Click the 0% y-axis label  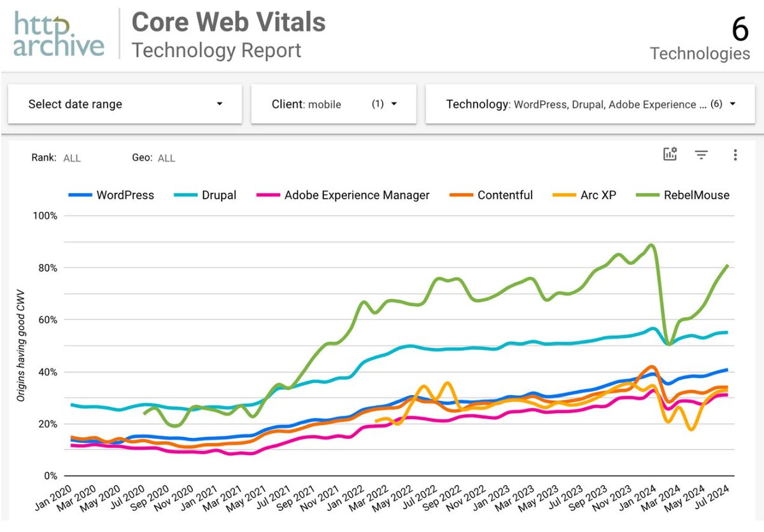coord(50,476)
